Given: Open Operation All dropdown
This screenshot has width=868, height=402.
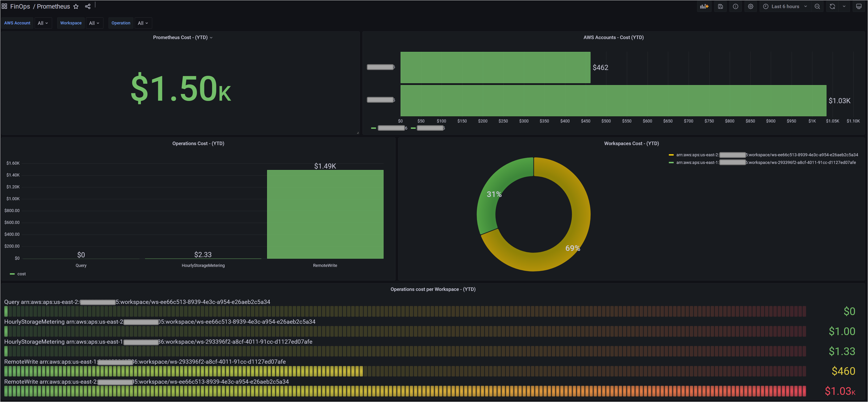Looking at the screenshot, I should (143, 23).
